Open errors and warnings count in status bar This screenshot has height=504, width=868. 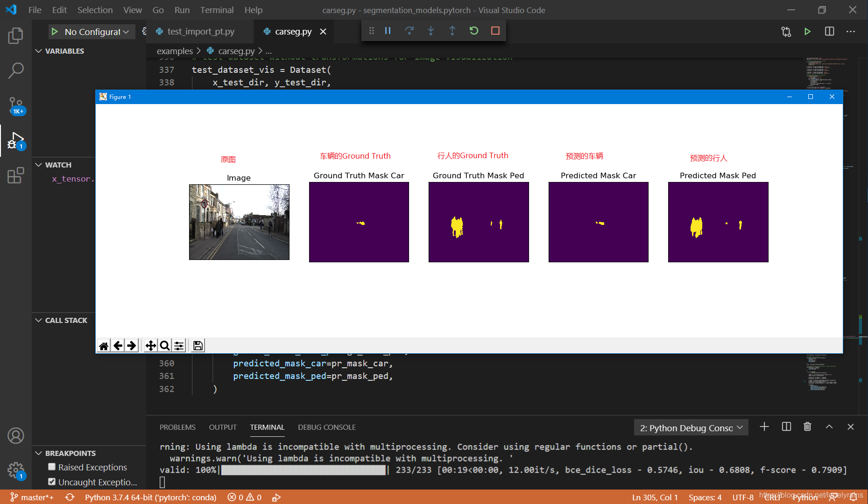[245, 497]
